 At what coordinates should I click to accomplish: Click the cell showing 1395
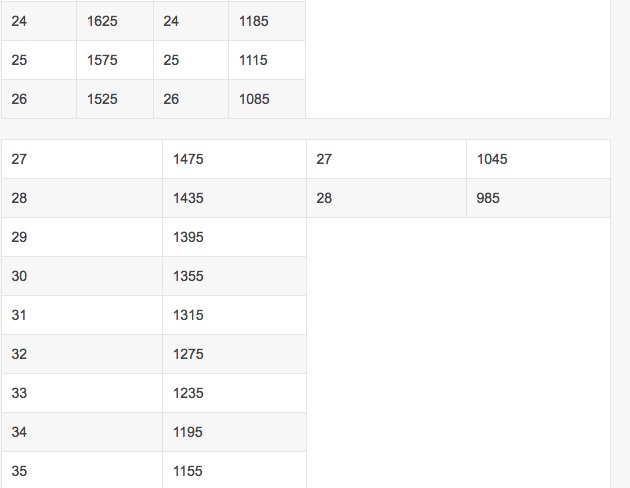[x=233, y=237]
